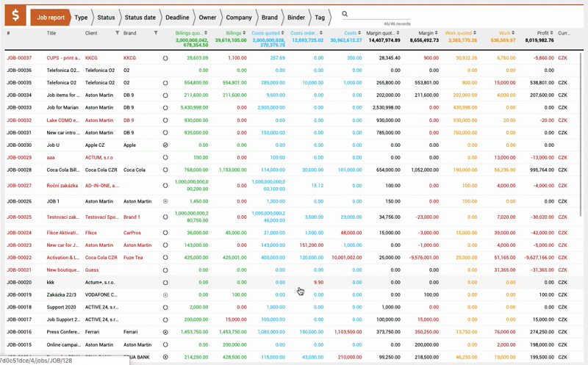Click status circle icon for JOB-00034

click(x=165, y=95)
